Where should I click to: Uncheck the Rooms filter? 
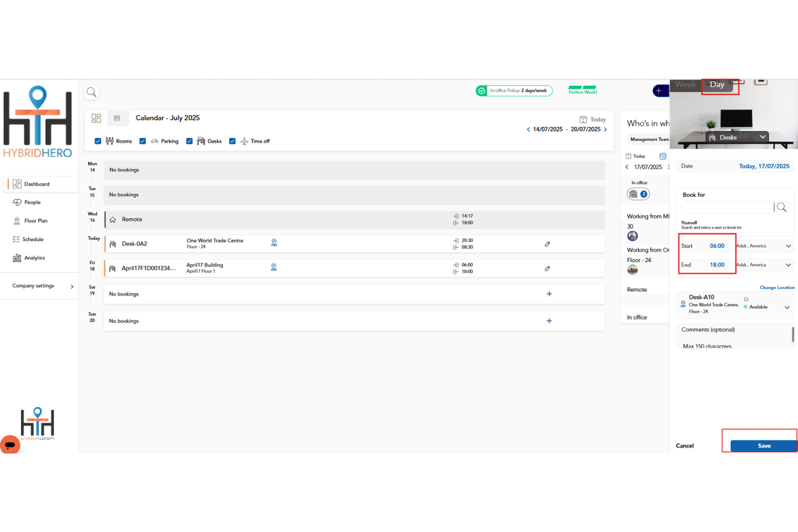[98, 141]
